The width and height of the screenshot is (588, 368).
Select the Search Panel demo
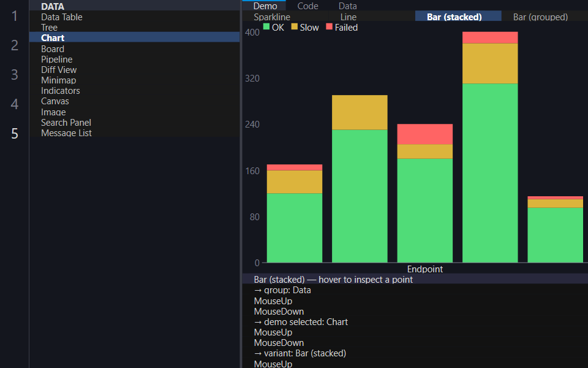tap(134, 122)
